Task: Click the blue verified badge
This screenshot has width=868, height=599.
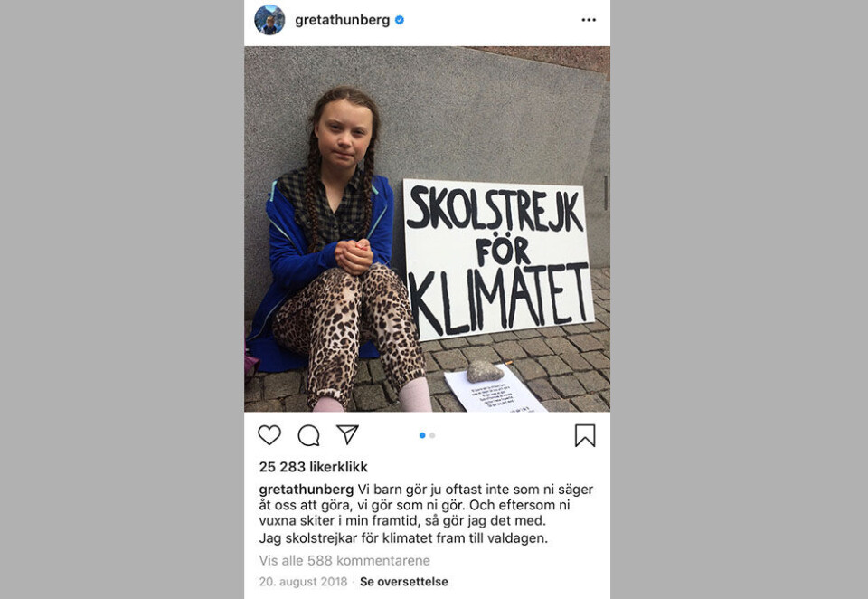Action: pos(399,20)
